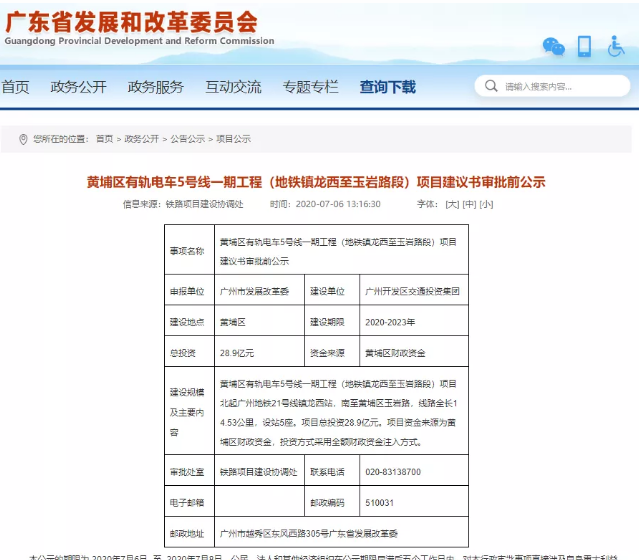This screenshot has width=639, height=560.
Task: Click 黄埔区 in 建设地点 row
Action: tap(233, 322)
